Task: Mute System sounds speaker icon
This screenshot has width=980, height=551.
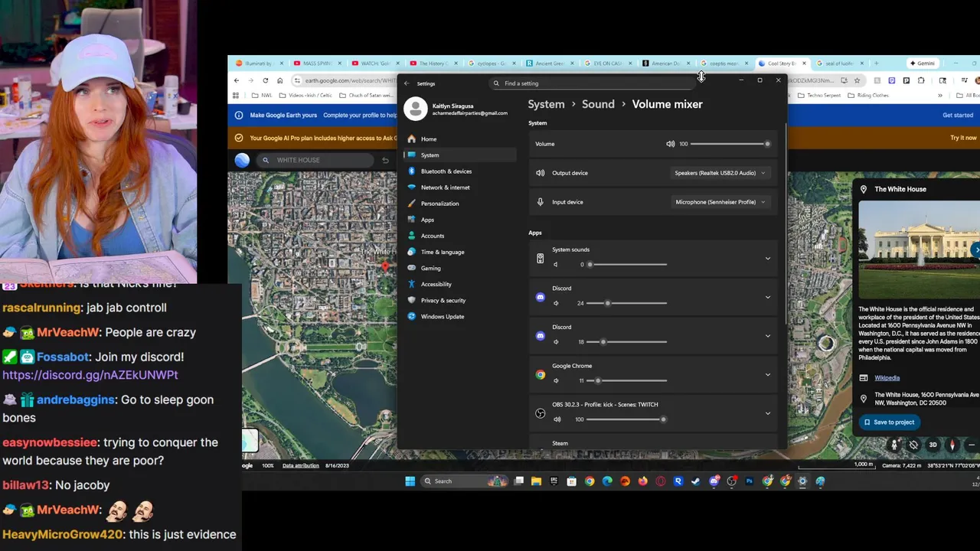Action: tap(556, 265)
